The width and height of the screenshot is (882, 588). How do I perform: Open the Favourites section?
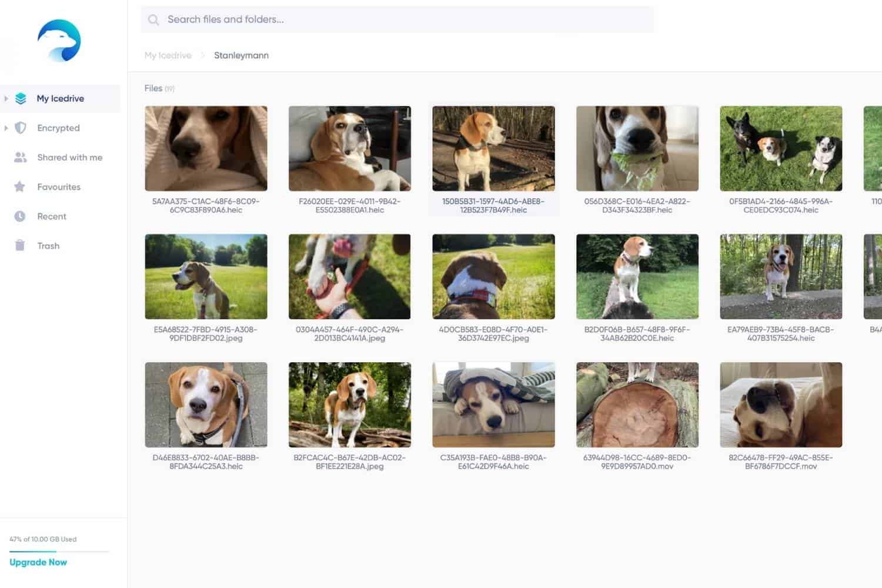pos(60,186)
